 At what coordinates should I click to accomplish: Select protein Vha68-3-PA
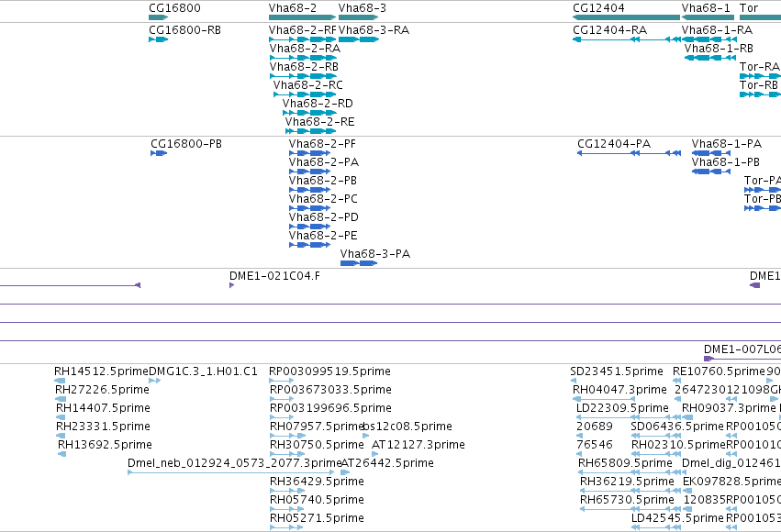tap(375, 255)
